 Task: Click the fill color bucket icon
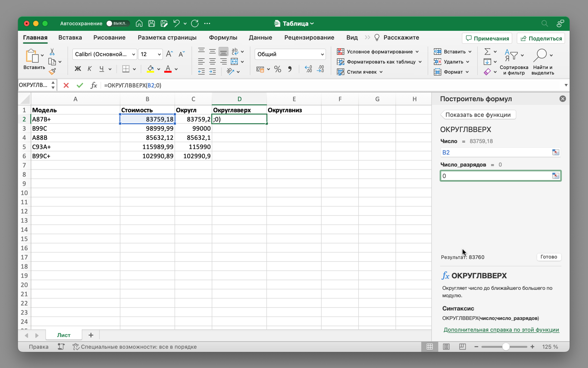[x=150, y=69]
